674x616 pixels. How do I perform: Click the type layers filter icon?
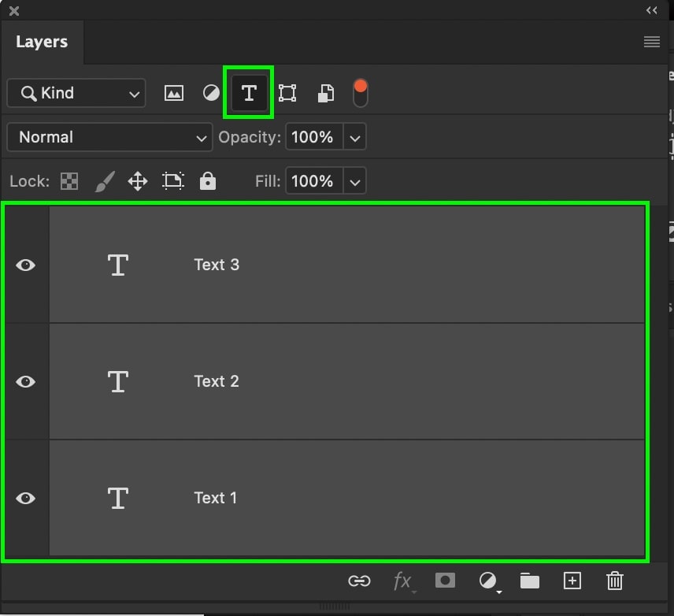click(248, 92)
